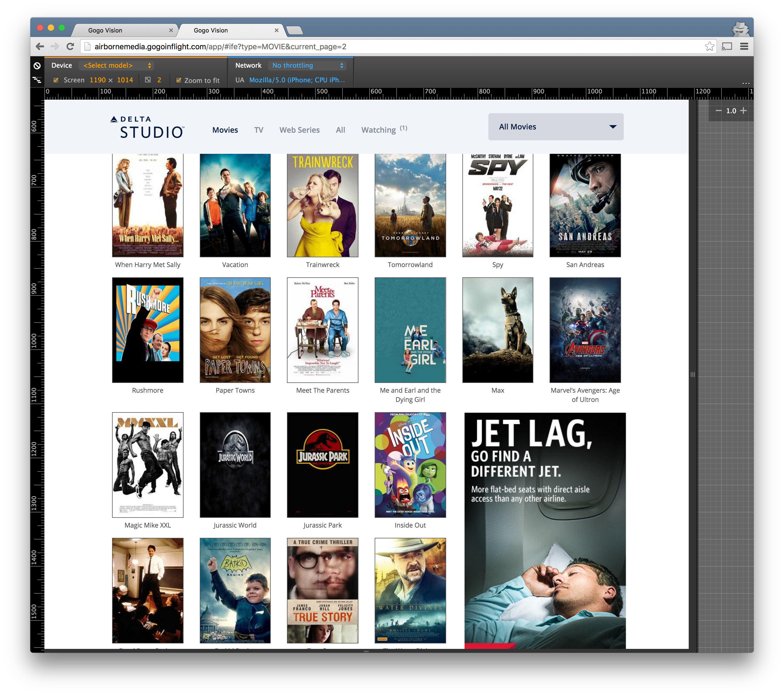Viewport: 784px width, 696px height.
Task: Click the Tomorrowland title text
Action: pos(410,265)
